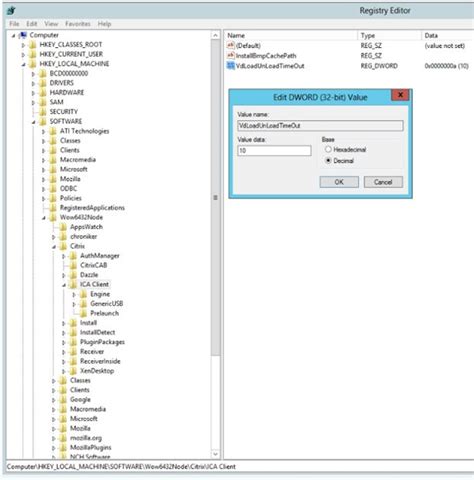Select the ReceiverInside key
This screenshot has height=480, width=474.
pos(100,361)
